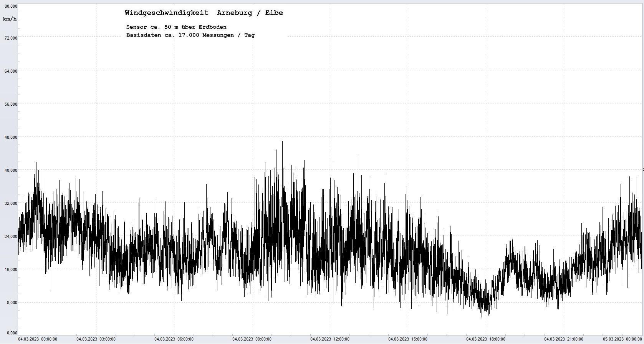
Task: Click the 04.03.2023 09:00:00 timestamp
Action: pyautogui.click(x=252, y=339)
